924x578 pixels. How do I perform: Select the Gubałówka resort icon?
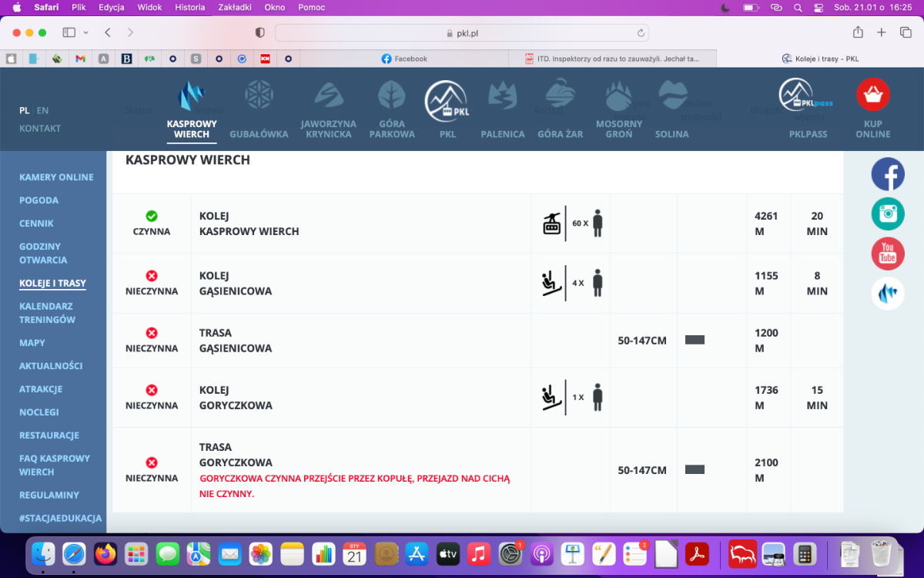coord(259,96)
